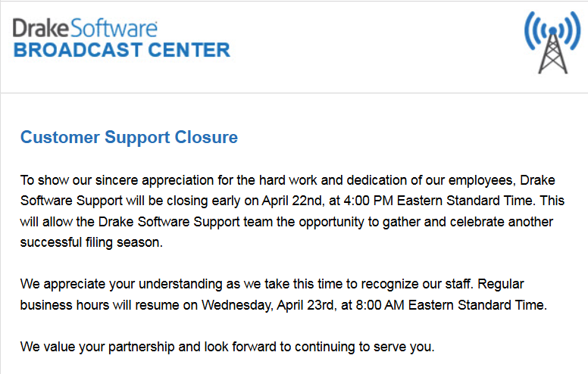Click the word 'Software' in the blue logo
Viewport: 588px width, 374px height.
tap(114, 28)
